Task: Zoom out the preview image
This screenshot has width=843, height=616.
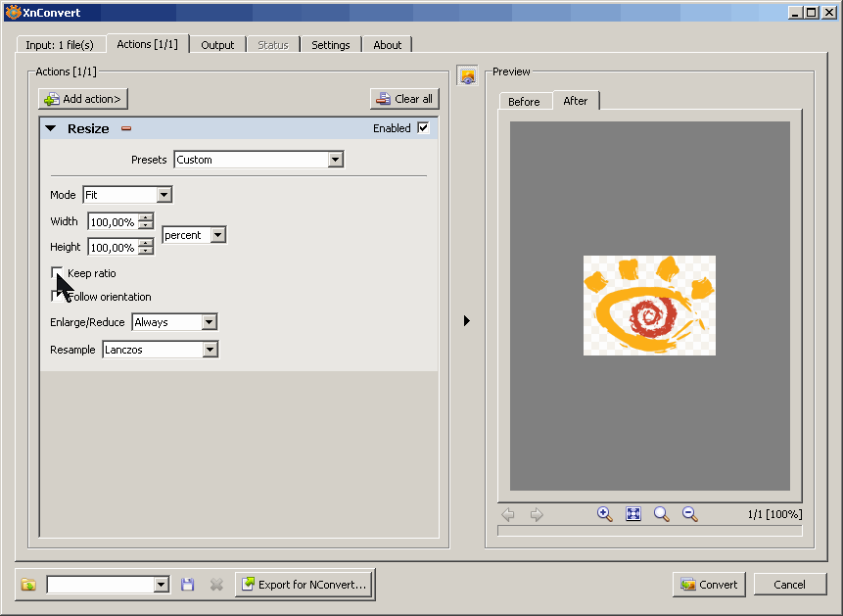Action: (690, 514)
